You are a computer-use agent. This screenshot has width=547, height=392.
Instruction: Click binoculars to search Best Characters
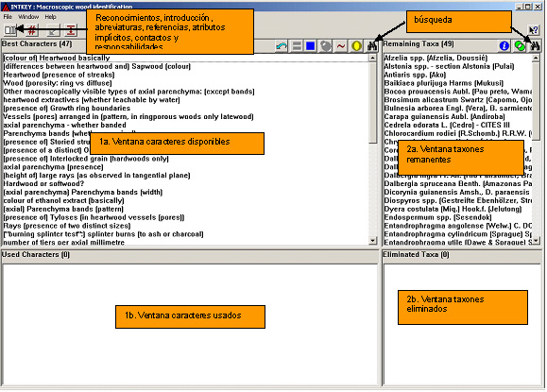(372, 45)
